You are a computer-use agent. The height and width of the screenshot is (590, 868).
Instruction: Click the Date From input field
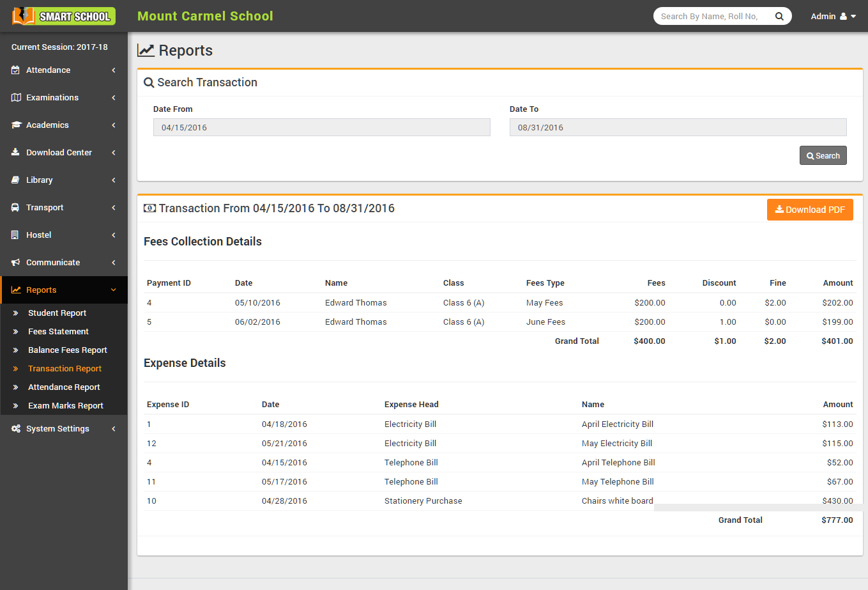coord(321,127)
